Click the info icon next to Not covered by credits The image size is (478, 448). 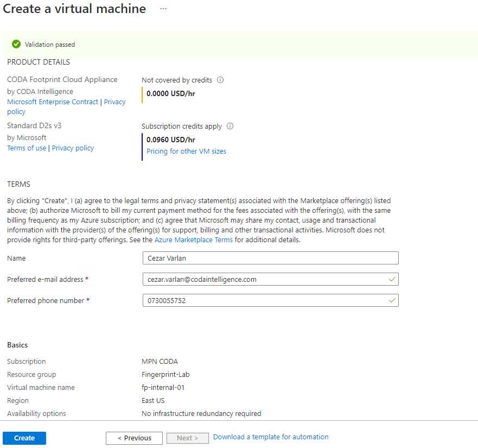coord(220,80)
